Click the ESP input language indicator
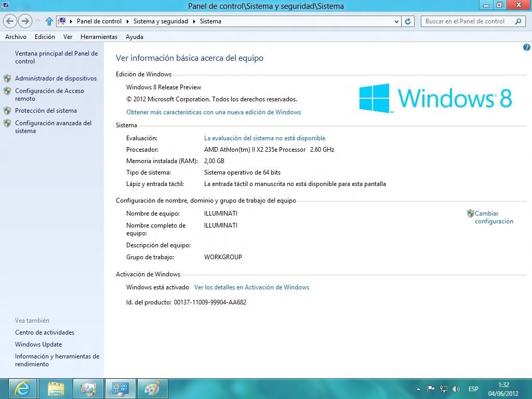Viewport: 532px width, 399px height. [473, 389]
